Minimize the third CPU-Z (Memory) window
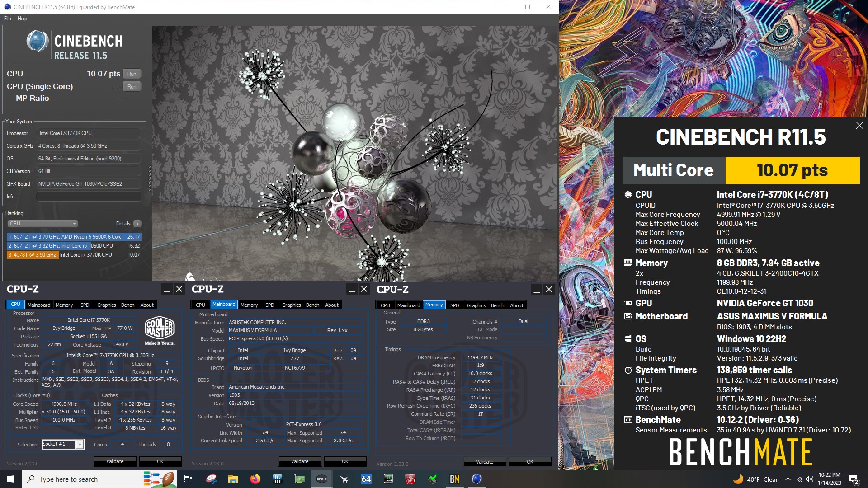This screenshot has height=488, width=868. pyautogui.click(x=537, y=290)
